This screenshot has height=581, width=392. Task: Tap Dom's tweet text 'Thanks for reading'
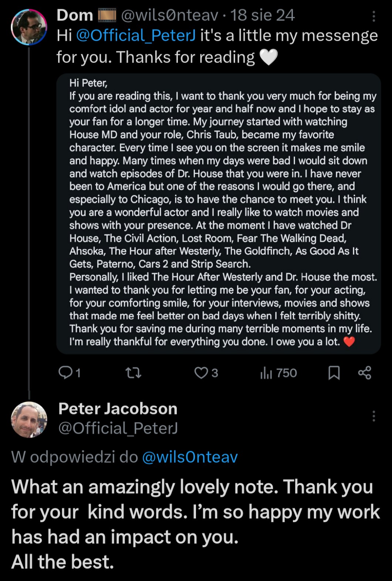click(x=185, y=58)
